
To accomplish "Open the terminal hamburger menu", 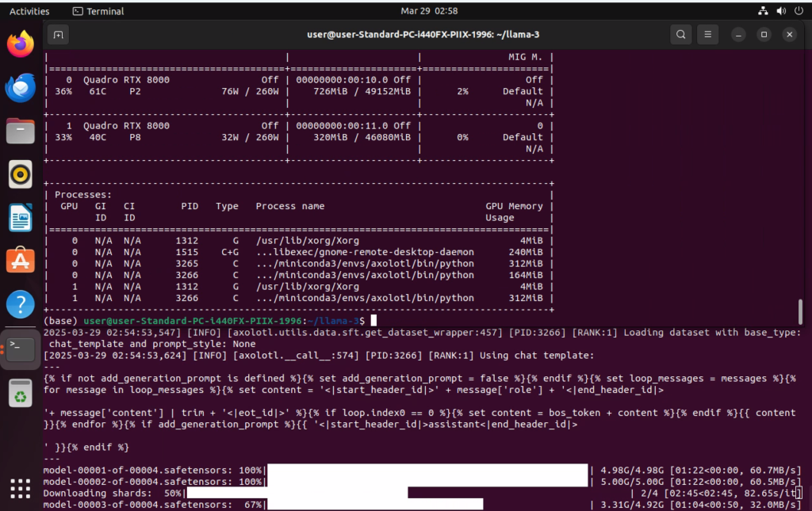I will [x=709, y=35].
